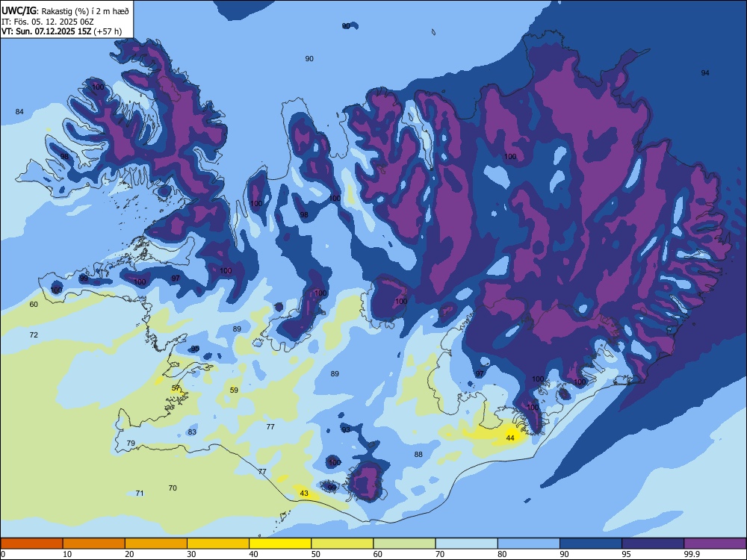Click the orange 10–20 legend swatch
The width and height of the screenshot is (747, 560).
click(94, 544)
